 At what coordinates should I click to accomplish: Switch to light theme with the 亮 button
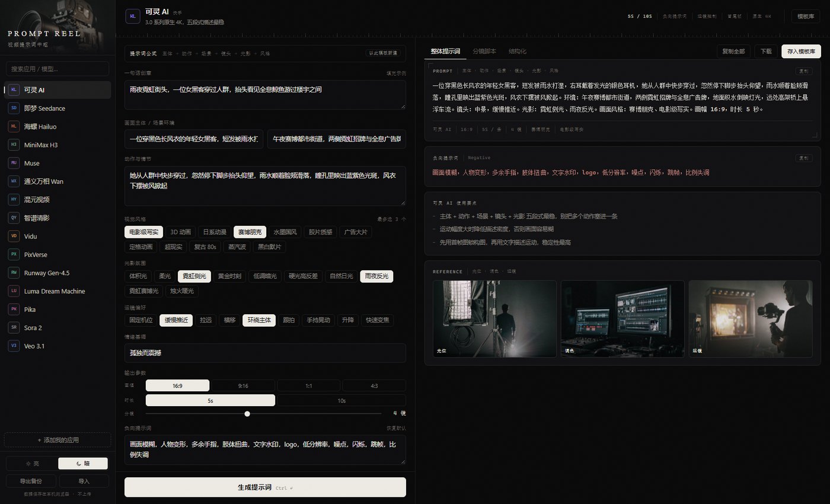pos(31,464)
